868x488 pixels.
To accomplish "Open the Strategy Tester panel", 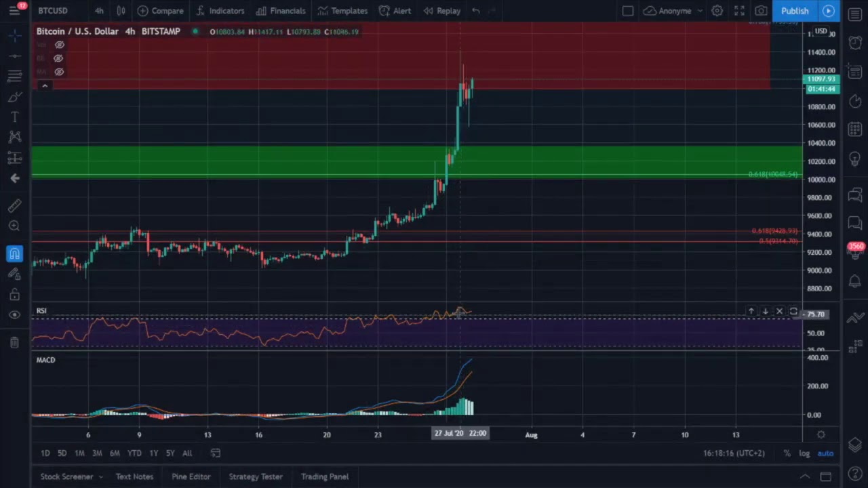I will tap(256, 476).
